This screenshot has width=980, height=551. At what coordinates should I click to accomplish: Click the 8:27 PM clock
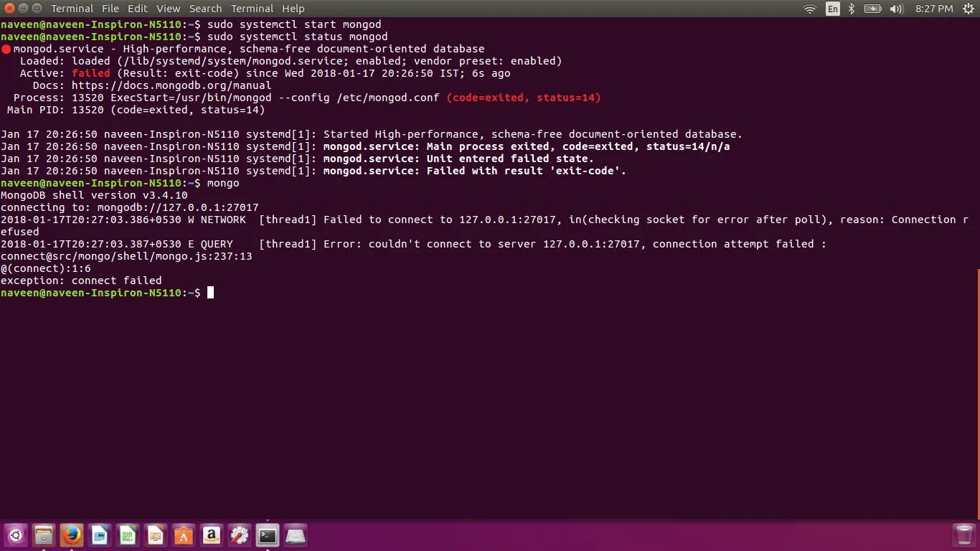coord(934,9)
